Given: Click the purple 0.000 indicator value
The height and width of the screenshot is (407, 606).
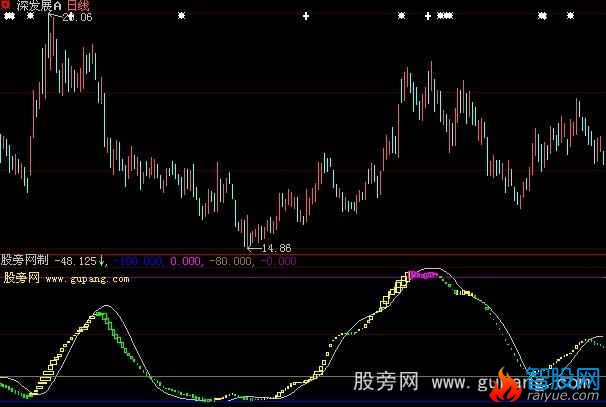Looking at the screenshot, I should [185, 262].
